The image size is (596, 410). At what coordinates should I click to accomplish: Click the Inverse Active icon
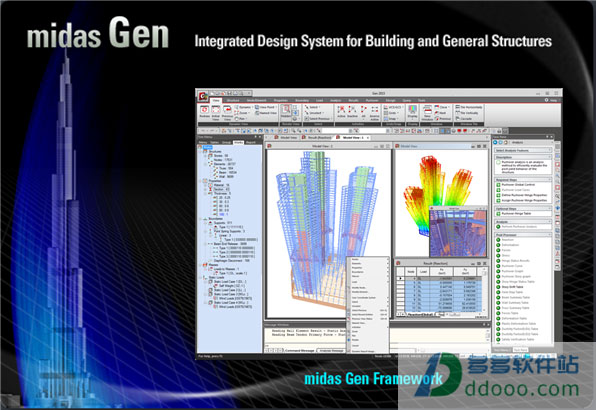tap(374, 113)
